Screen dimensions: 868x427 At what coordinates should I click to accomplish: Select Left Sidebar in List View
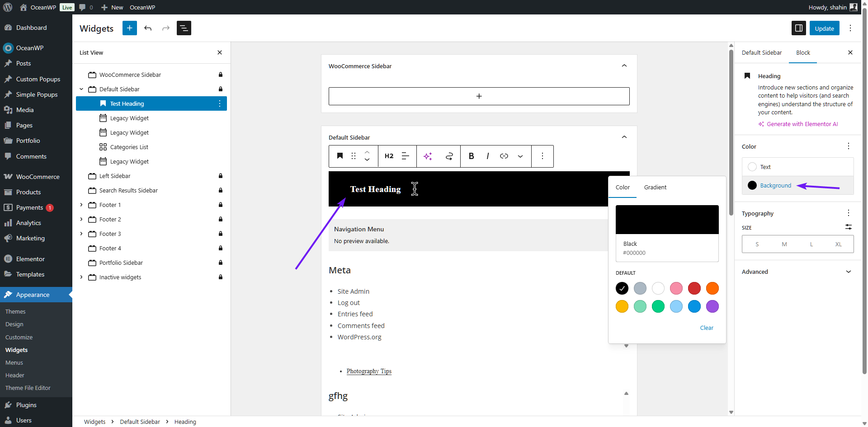151,176
